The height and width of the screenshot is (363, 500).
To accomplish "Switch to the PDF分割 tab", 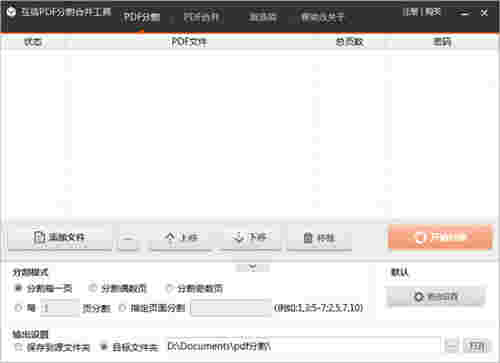I will click(142, 17).
